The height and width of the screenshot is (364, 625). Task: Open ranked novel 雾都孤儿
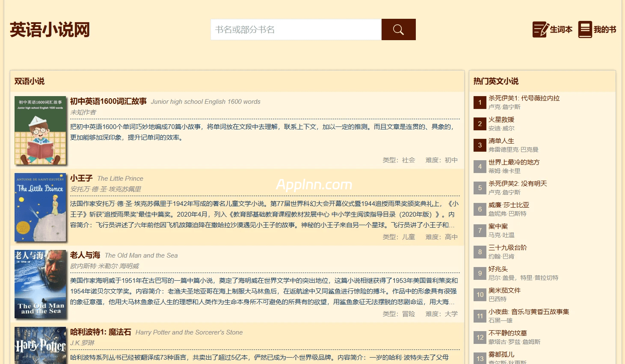[501, 354]
